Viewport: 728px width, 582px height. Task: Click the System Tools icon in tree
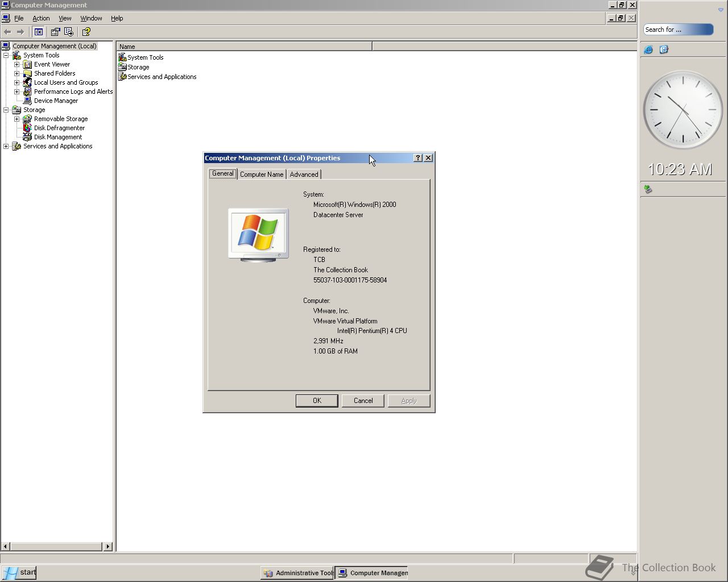[x=16, y=55]
